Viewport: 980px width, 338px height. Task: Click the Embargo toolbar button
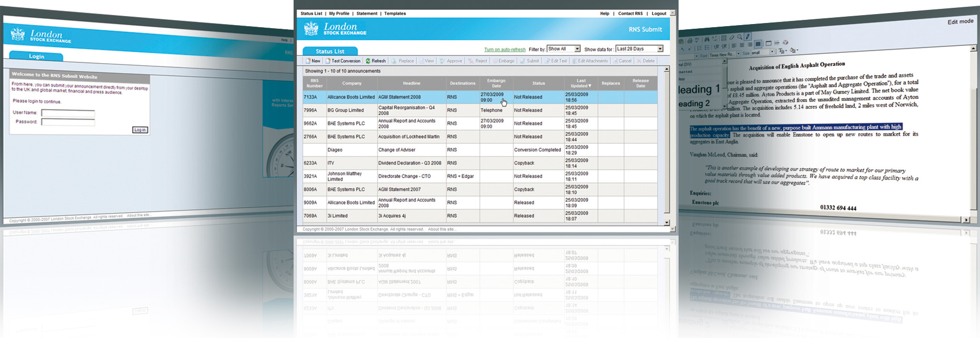[504, 61]
